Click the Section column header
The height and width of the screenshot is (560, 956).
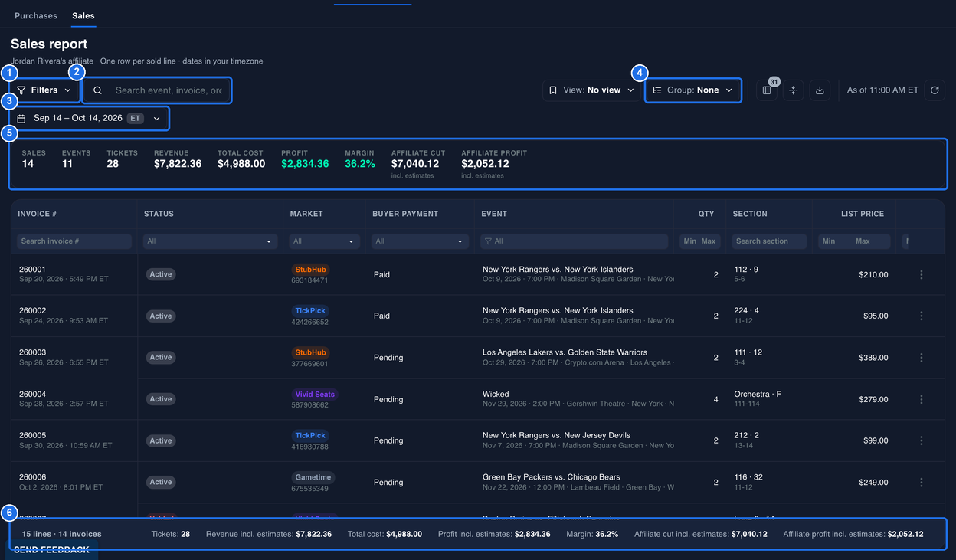point(750,214)
